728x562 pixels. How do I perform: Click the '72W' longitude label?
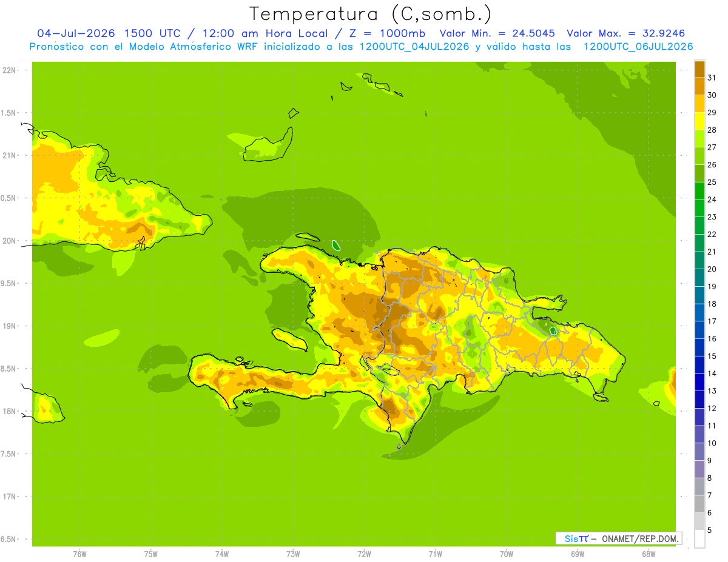click(364, 554)
